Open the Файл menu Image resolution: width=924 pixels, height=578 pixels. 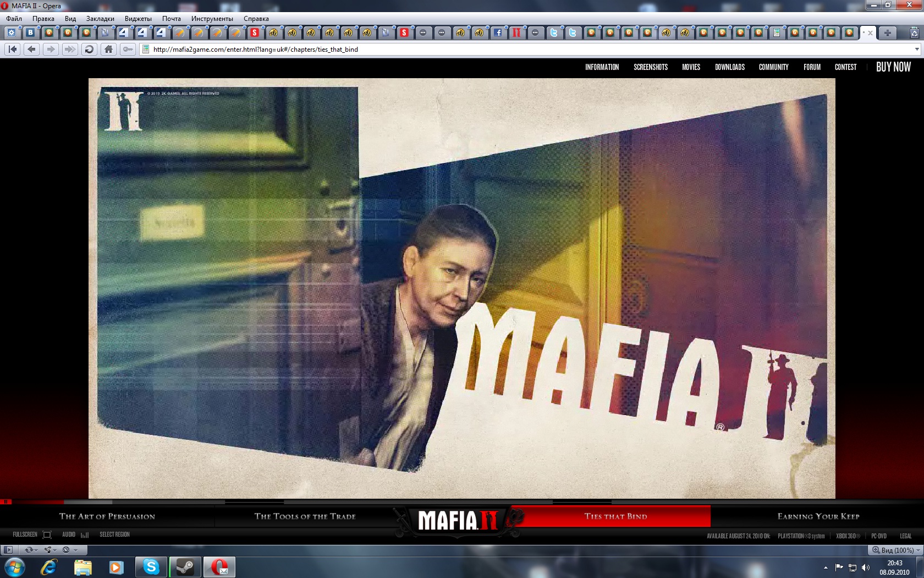click(14, 19)
